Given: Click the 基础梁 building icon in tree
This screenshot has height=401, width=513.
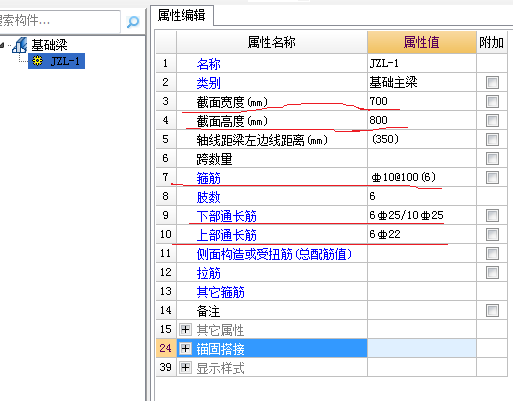Looking at the screenshot, I should click(19, 45).
